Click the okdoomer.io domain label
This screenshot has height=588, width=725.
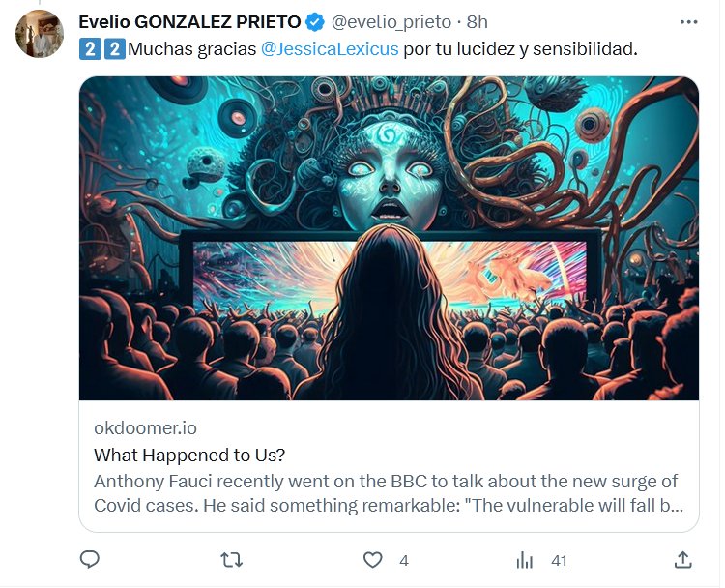145,427
